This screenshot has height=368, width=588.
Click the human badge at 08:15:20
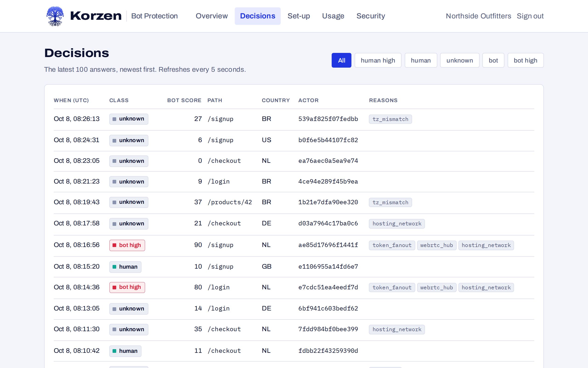(125, 267)
